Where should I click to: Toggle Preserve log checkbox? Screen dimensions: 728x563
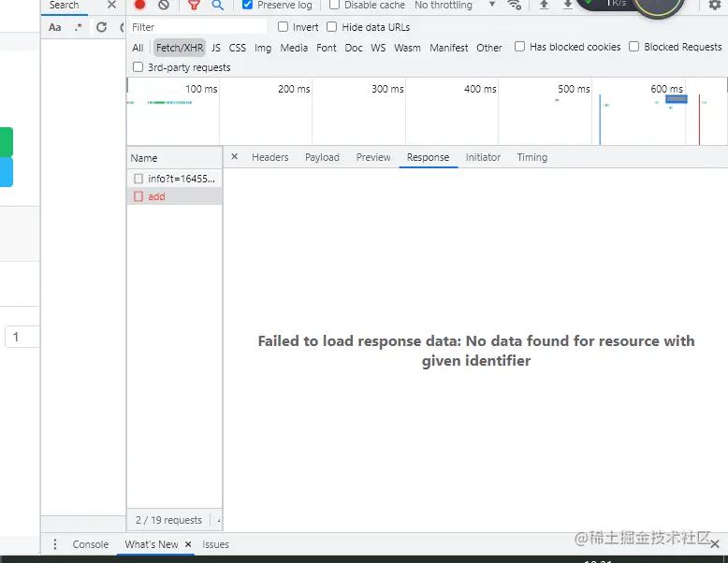pos(247,5)
